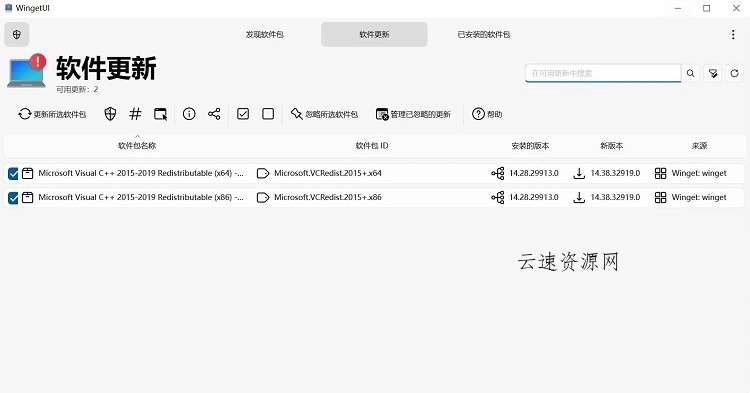Click the source grid icon in the x64 row
This screenshot has width=750, height=393.
(661, 173)
